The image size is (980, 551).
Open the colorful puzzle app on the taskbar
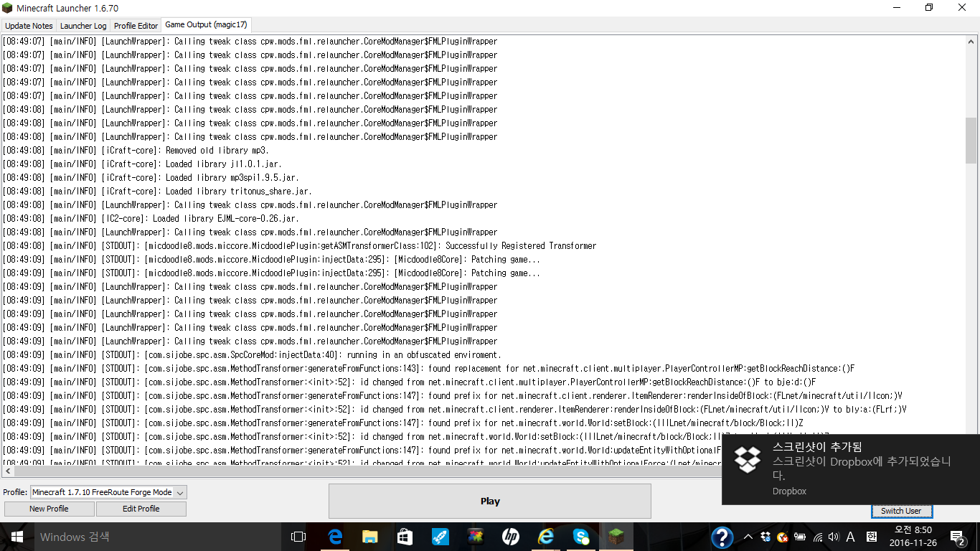coord(476,537)
